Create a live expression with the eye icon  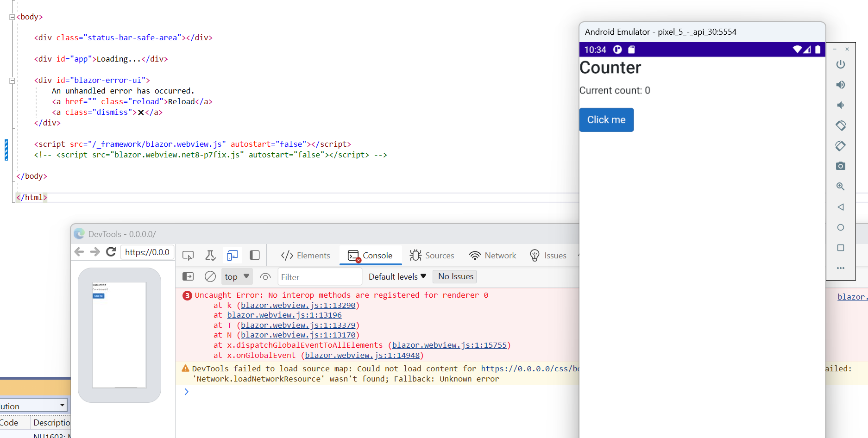[265, 276]
